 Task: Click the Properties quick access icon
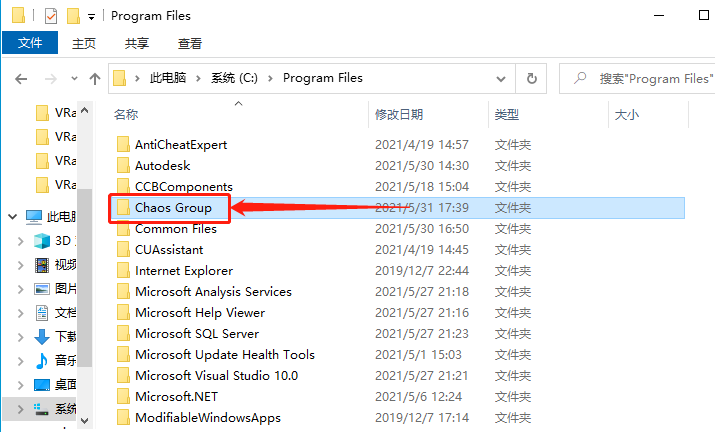(51, 16)
